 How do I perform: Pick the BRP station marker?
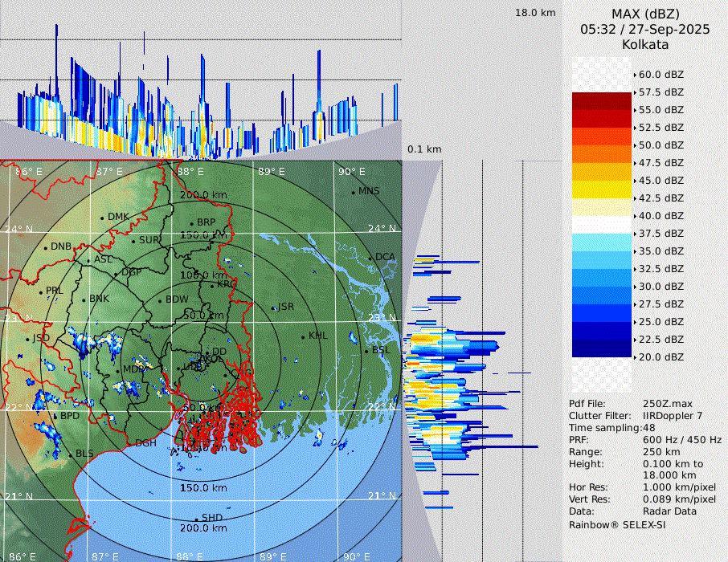pyautogui.click(x=191, y=223)
